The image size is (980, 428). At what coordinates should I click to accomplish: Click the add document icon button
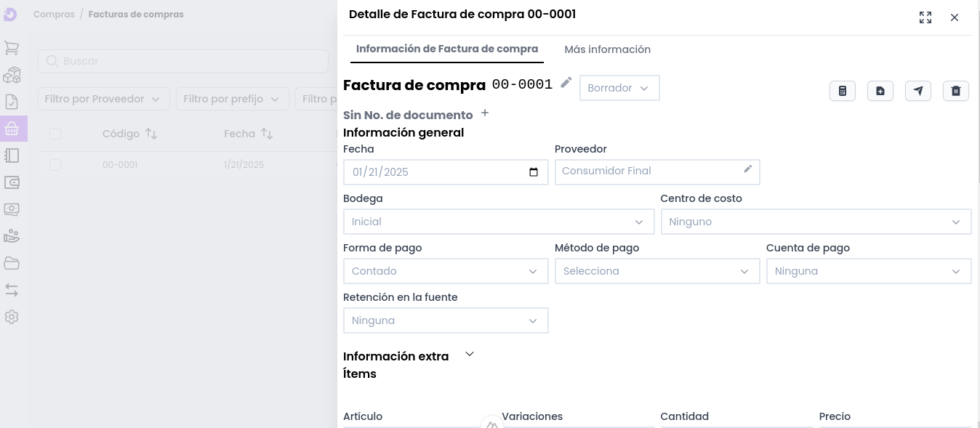tap(880, 91)
